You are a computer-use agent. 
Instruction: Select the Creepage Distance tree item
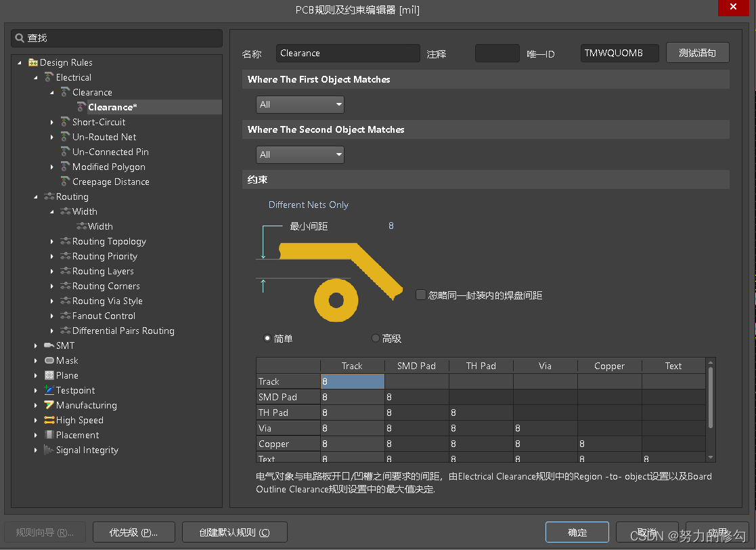click(x=111, y=182)
